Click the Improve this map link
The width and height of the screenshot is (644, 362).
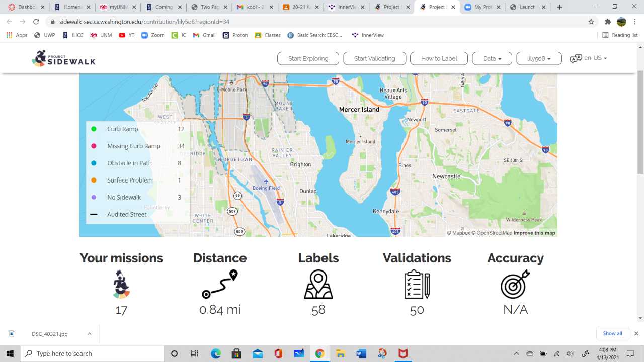534,233
